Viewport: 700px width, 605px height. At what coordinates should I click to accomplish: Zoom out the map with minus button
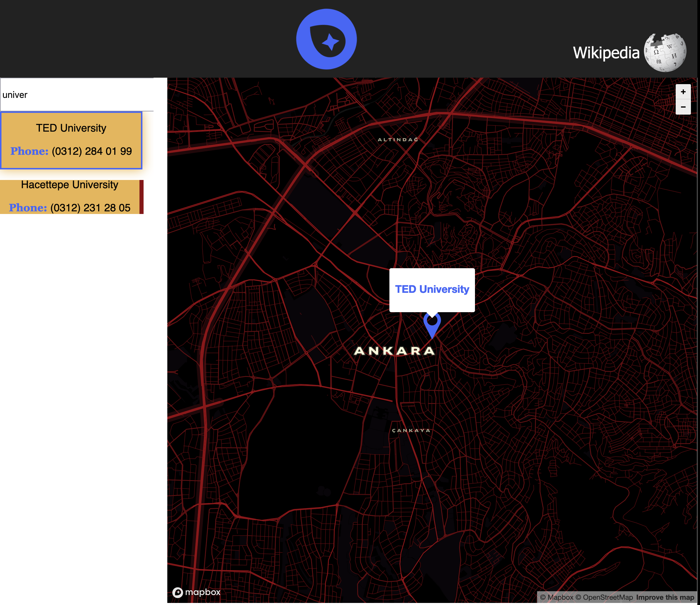[x=683, y=107]
